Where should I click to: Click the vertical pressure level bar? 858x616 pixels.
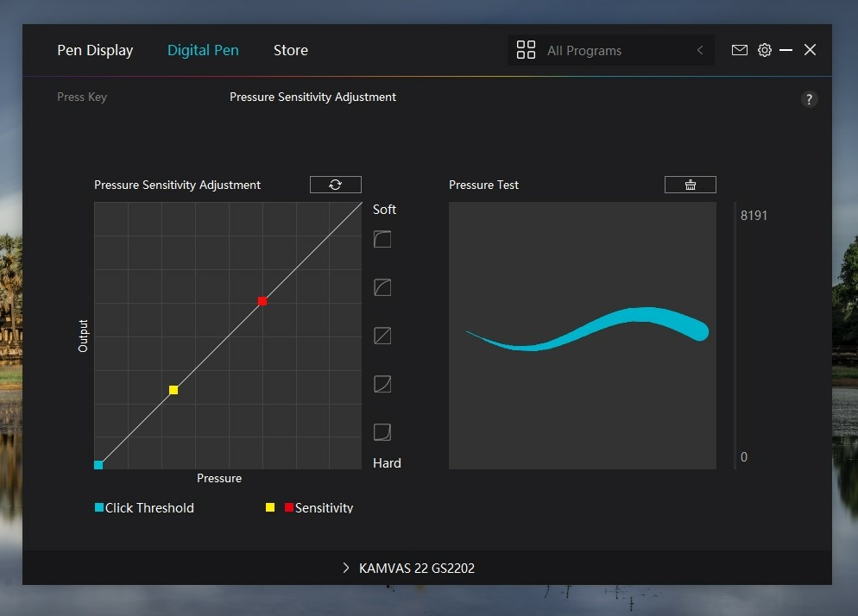coord(735,336)
